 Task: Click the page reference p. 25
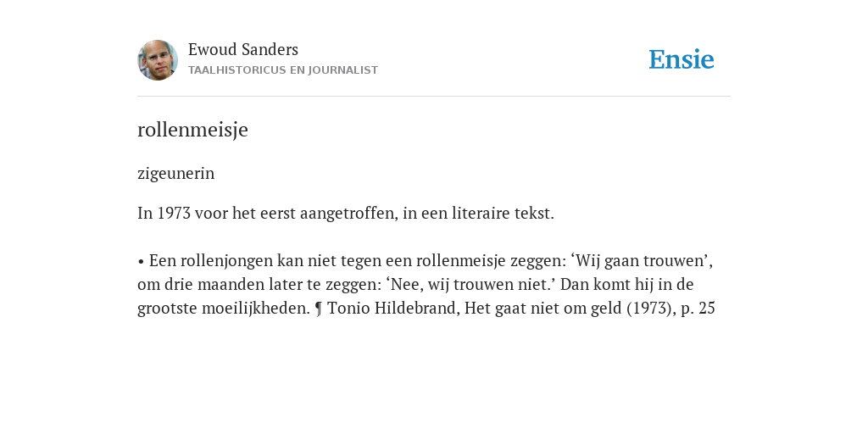[698, 308]
